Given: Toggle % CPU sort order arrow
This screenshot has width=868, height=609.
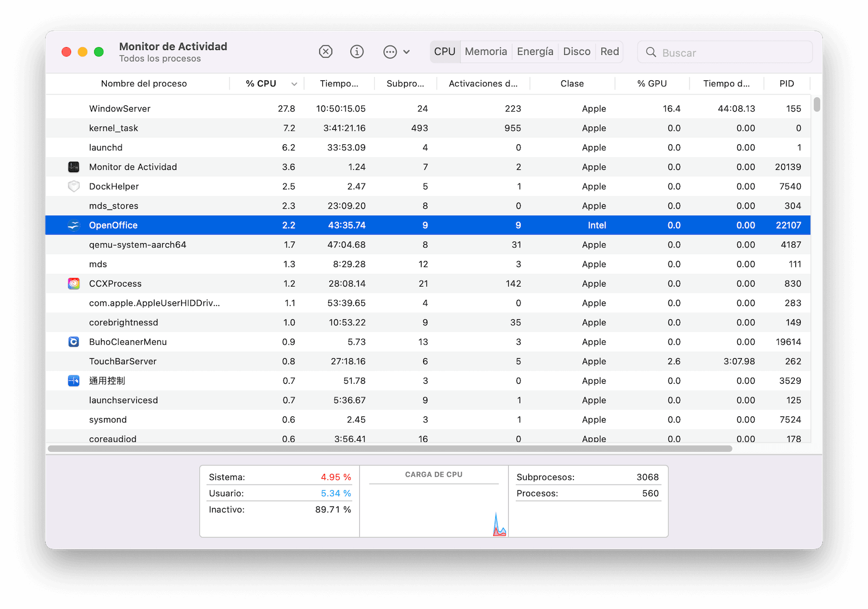Looking at the screenshot, I should (294, 84).
